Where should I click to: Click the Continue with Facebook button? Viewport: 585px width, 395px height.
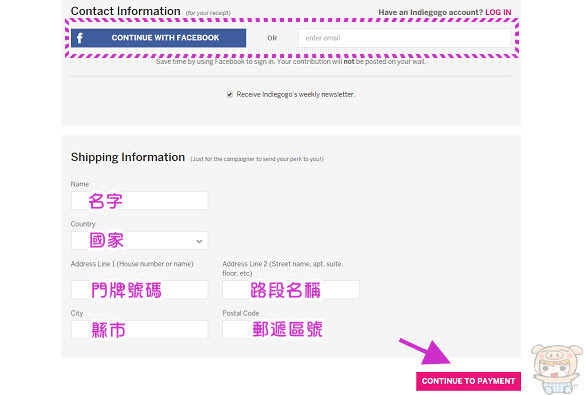pos(158,38)
